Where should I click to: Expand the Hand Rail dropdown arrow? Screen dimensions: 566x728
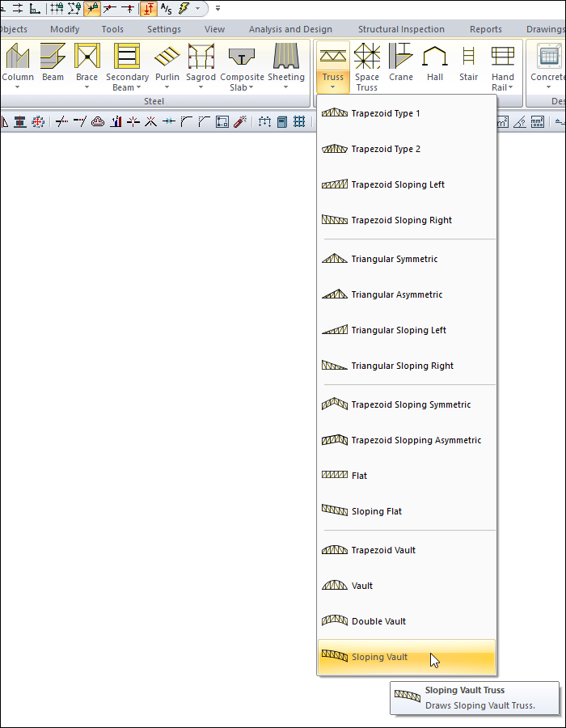click(x=511, y=87)
